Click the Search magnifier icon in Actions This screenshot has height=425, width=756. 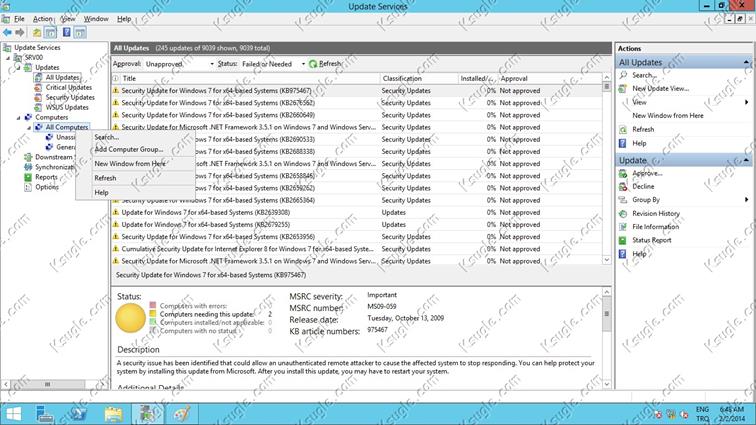coord(623,75)
